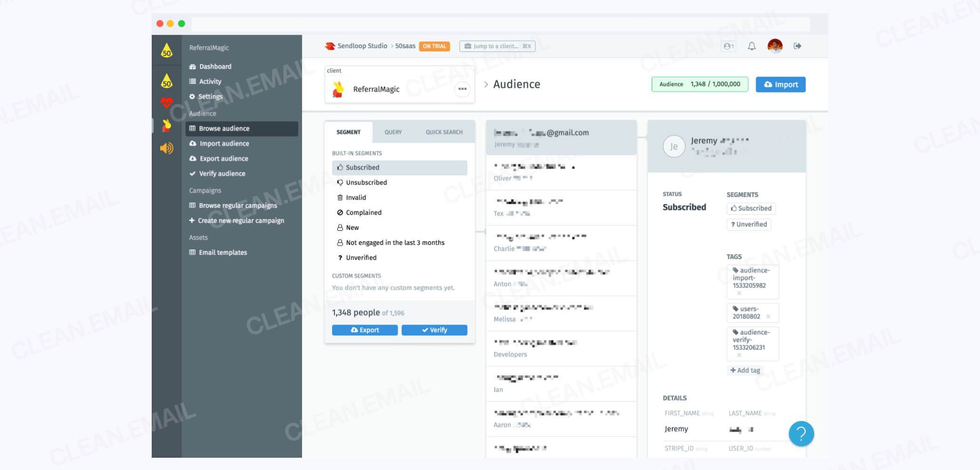Remove the audience-verify-1533206231 tag
The width and height of the screenshot is (980, 470).
(x=739, y=355)
